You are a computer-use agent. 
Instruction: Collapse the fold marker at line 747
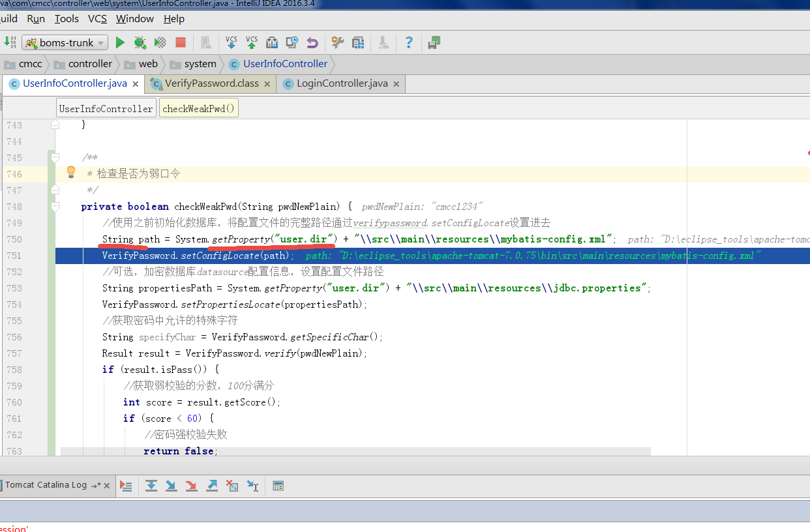pyautogui.click(x=55, y=190)
